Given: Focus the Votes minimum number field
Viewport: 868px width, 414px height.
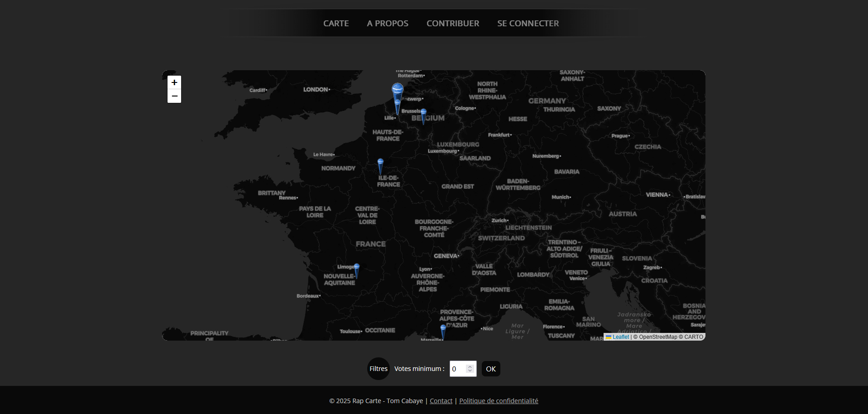Looking at the screenshot, I should (x=457, y=369).
